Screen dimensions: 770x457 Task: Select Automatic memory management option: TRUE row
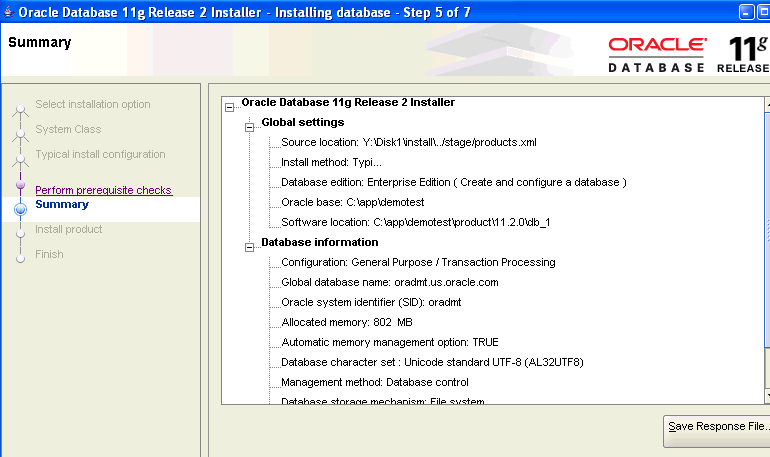click(x=390, y=342)
